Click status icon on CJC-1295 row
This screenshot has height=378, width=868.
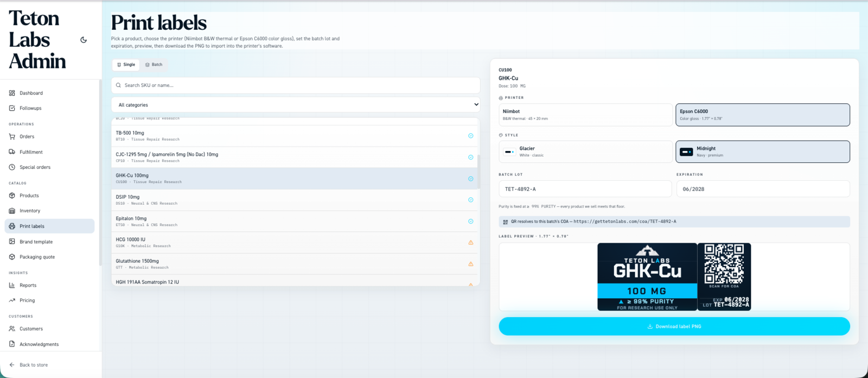point(470,157)
